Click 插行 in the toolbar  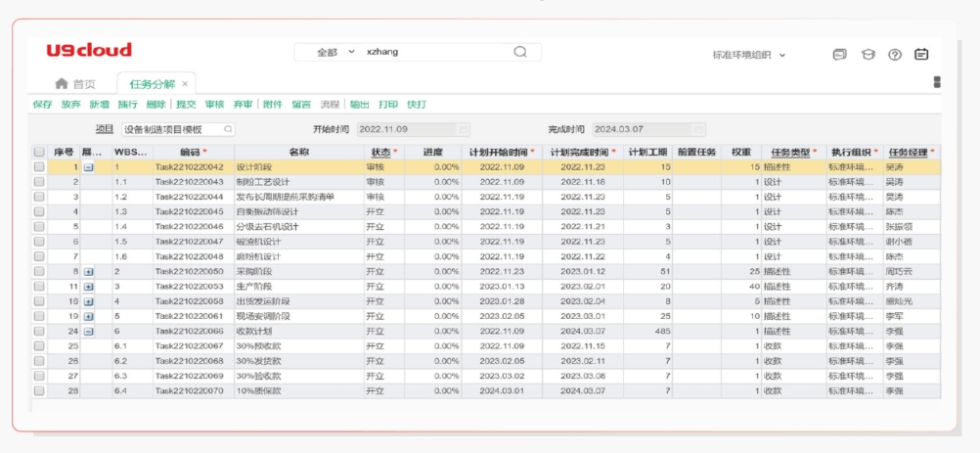tap(127, 105)
